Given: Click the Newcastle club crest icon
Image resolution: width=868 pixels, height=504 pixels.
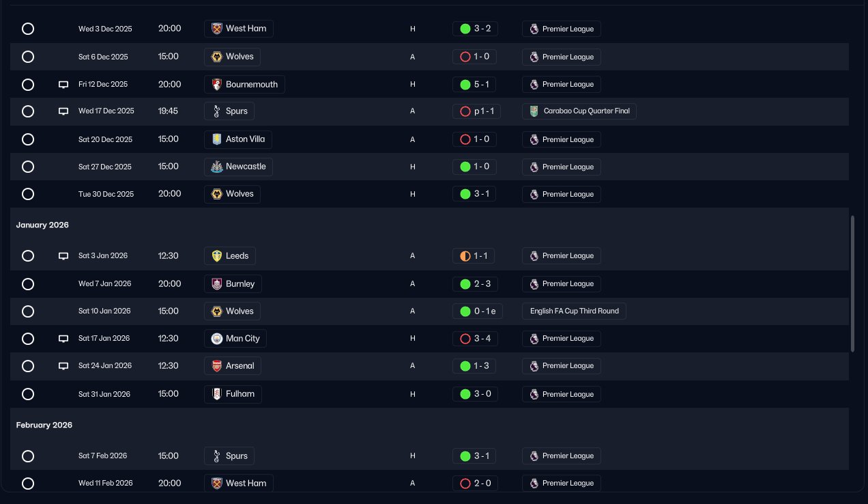Looking at the screenshot, I should tap(217, 167).
